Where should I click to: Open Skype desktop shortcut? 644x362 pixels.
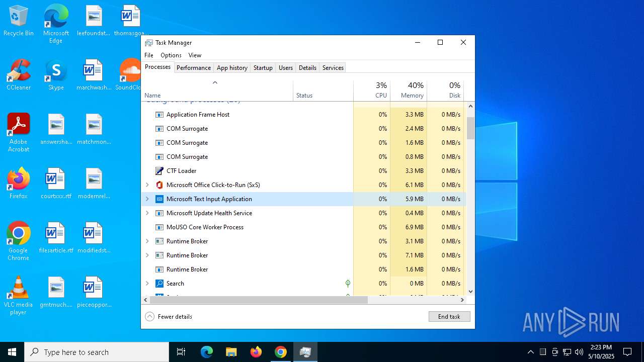click(x=56, y=75)
